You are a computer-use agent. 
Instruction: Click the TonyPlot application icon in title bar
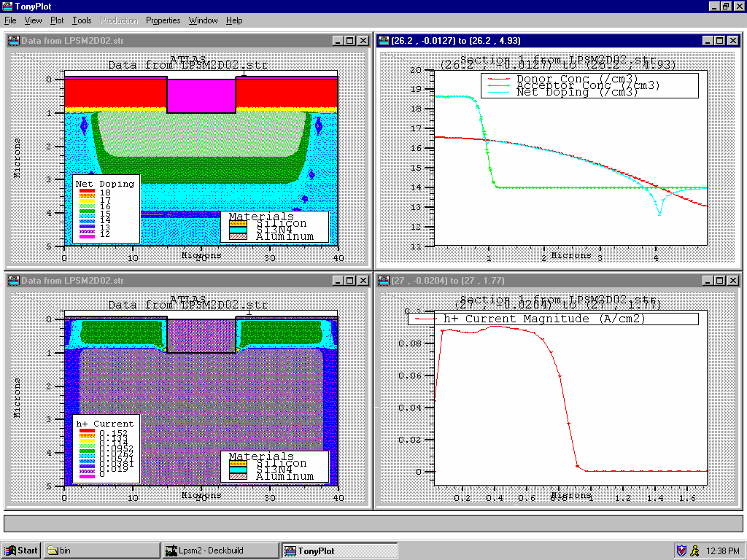tap(7, 6)
